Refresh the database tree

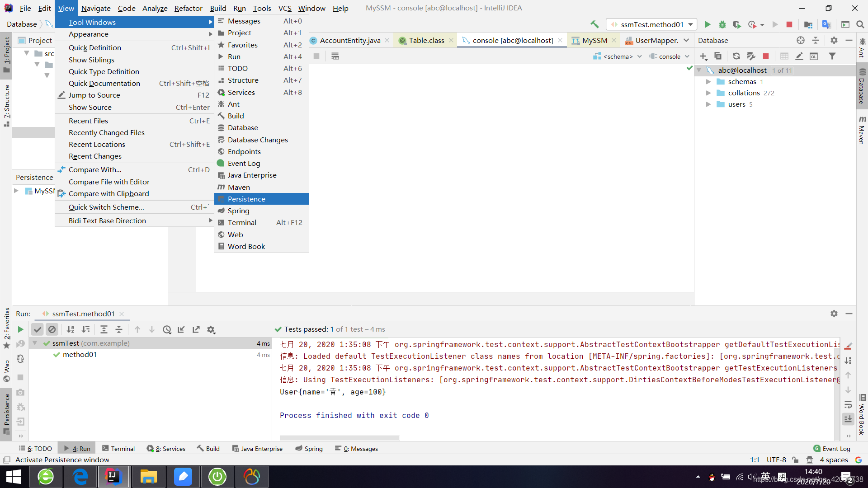point(736,56)
